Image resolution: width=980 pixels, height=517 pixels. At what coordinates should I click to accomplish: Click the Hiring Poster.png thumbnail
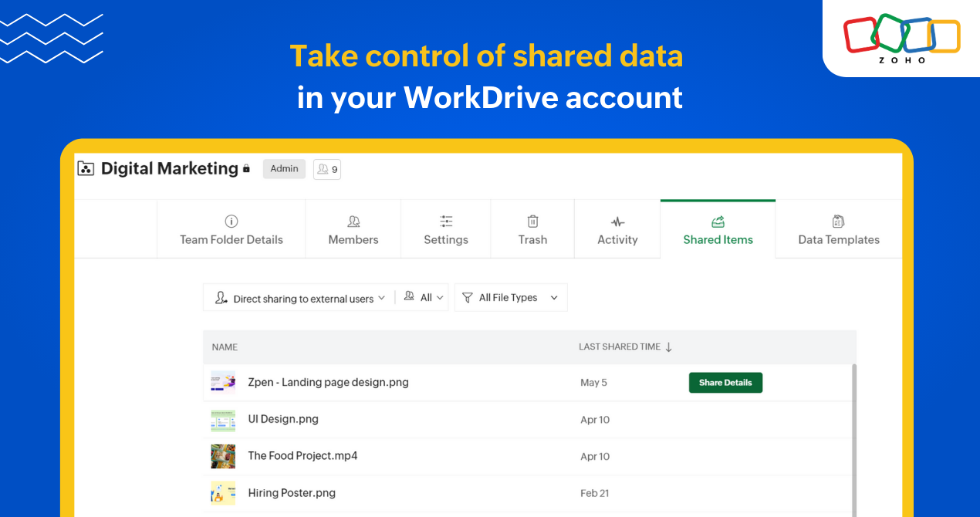[223, 493]
